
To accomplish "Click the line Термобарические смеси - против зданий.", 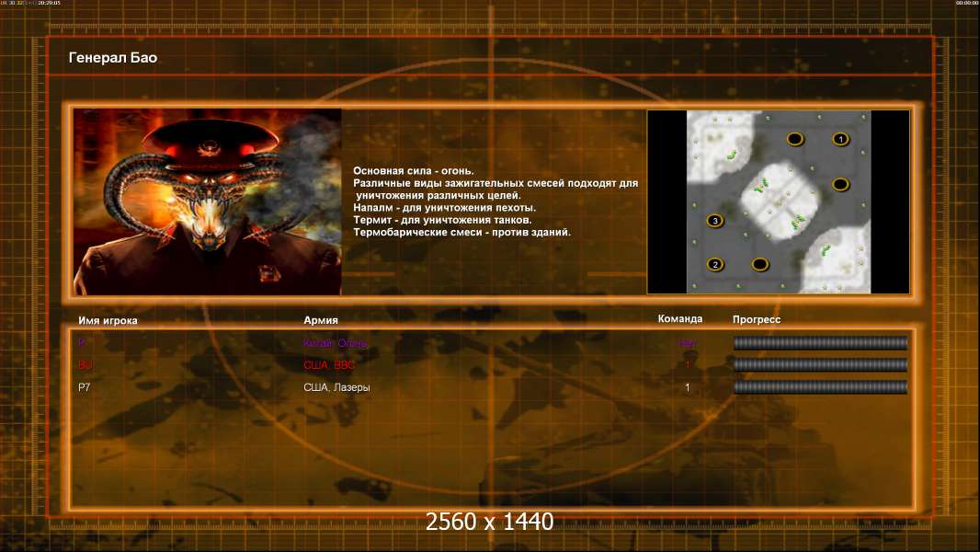I will pyautogui.click(x=462, y=232).
